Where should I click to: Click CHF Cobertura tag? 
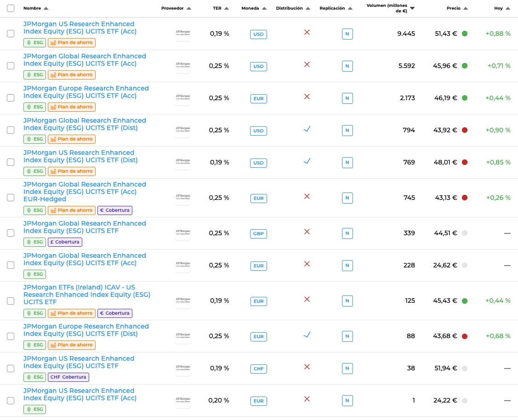[x=68, y=377]
